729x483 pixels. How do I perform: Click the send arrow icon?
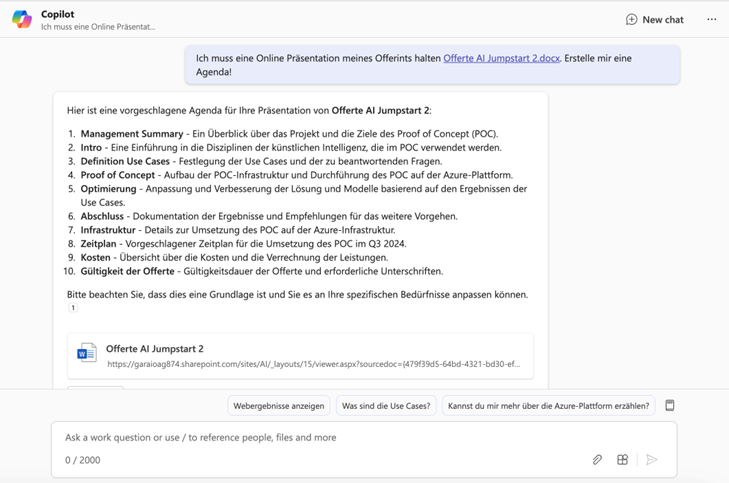pyautogui.click(x=652, y=460)
